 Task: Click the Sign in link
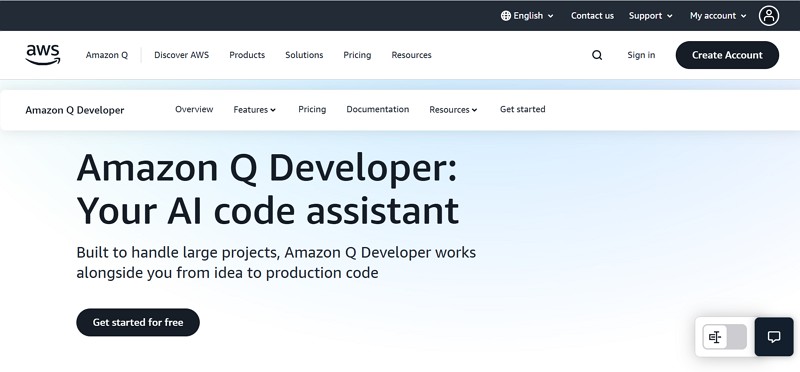tap(641, 55)
